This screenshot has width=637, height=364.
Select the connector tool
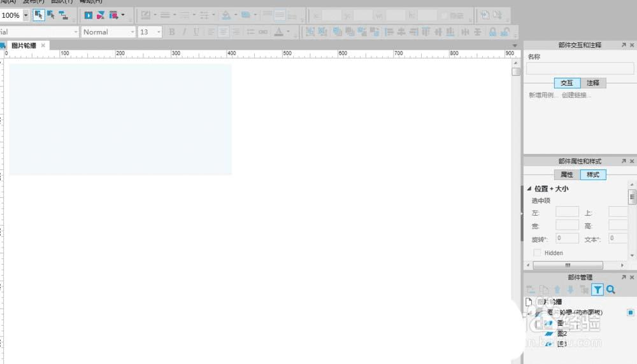click(x=63, y=15)
